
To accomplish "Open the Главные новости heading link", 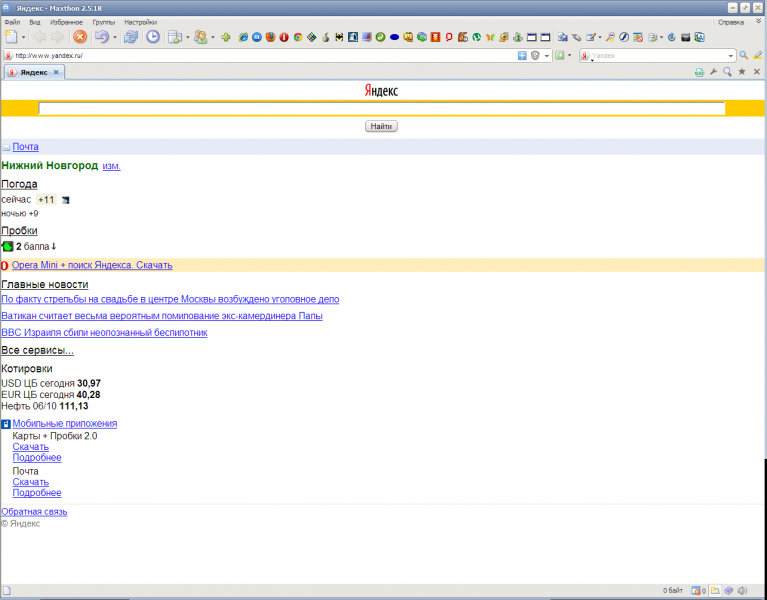I will (x=45, y=284).
